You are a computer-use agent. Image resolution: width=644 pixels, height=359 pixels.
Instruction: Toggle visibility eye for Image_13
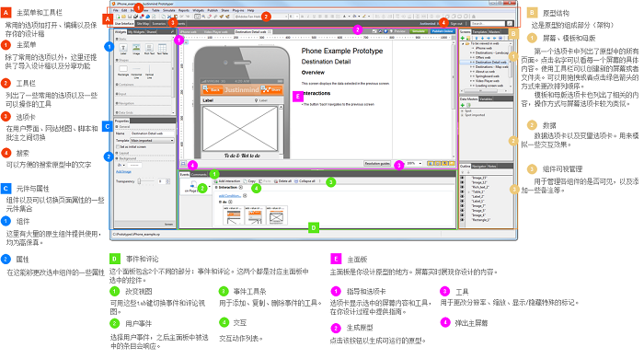pyautogui.click(x=462, y=178)
